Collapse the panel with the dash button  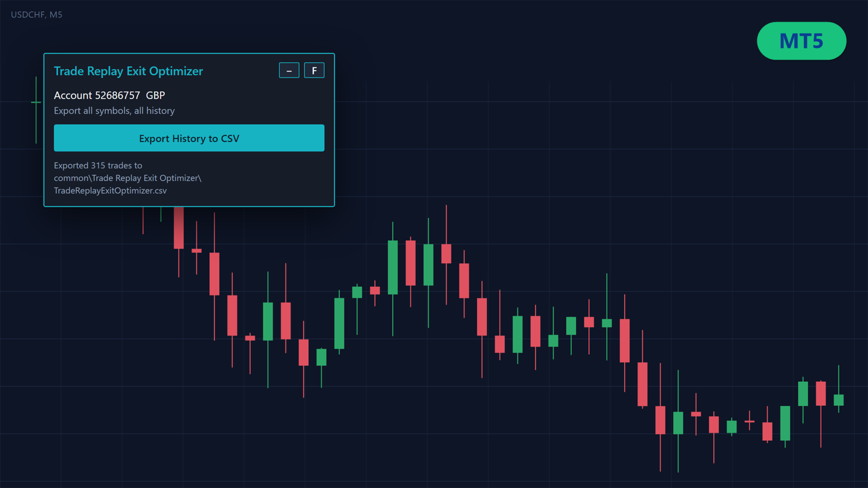(289, 70)
